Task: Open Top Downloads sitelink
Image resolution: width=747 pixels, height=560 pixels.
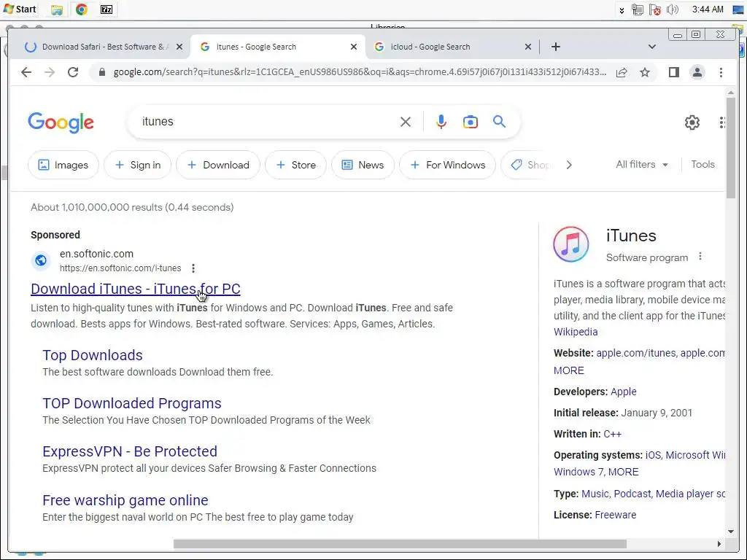Action: click(x=93, y=355)
